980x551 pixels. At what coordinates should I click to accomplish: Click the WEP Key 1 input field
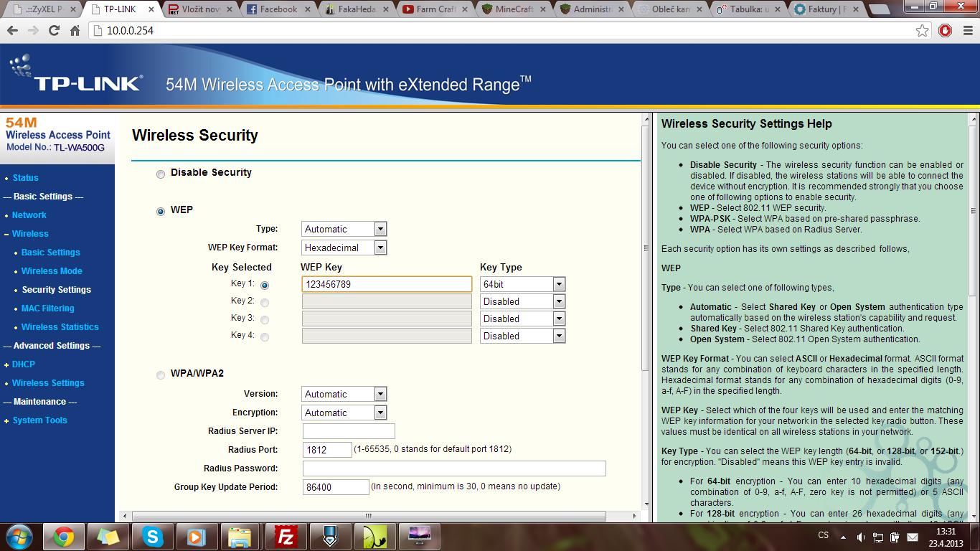[x=387, y=284]
